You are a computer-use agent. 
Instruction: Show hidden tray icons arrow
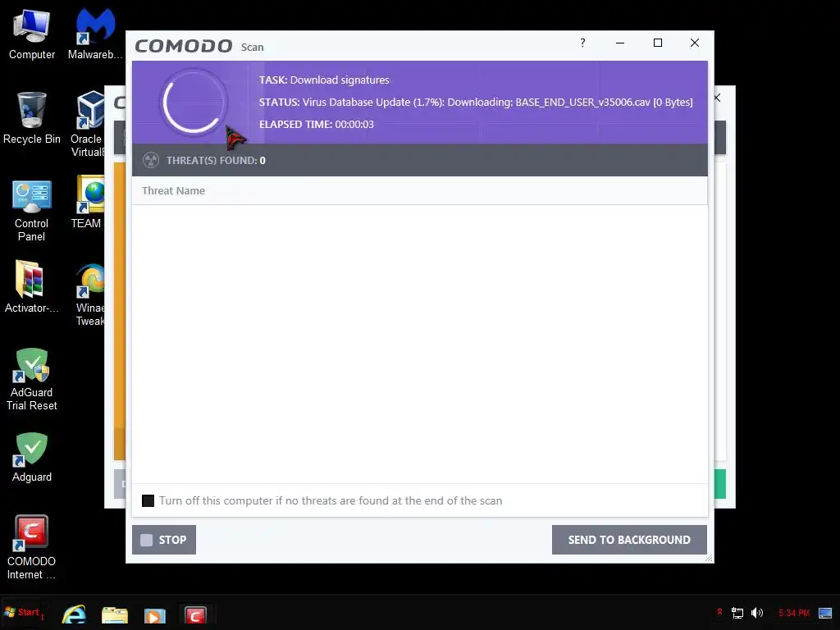tap(719, 612)
